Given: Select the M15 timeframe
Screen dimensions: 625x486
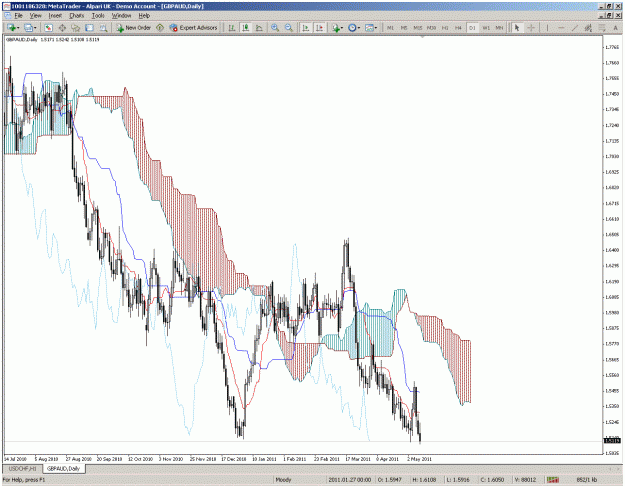Looking at the screenshot, I should [417, 28].
